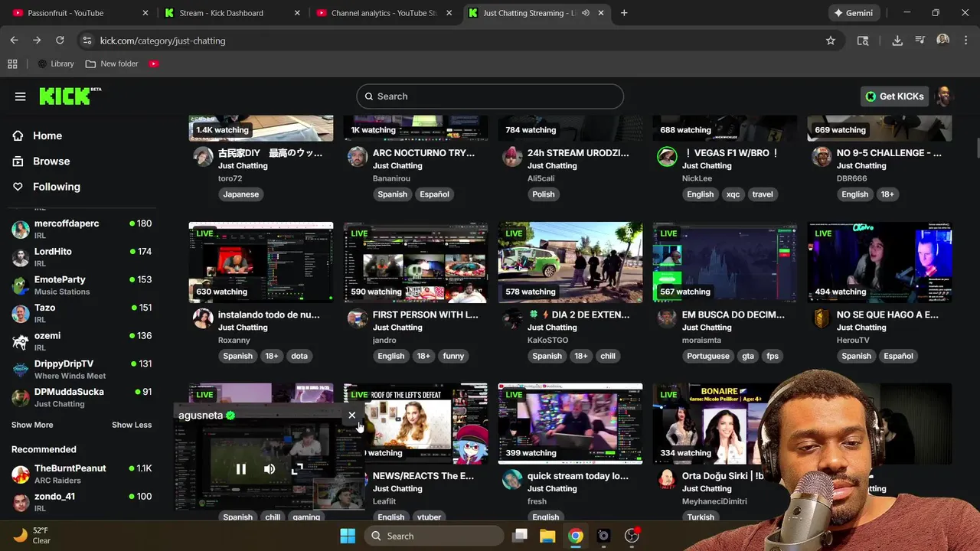Screen dimensions: 980x551
Task: Open the Library bookmark
Action: 56,64
